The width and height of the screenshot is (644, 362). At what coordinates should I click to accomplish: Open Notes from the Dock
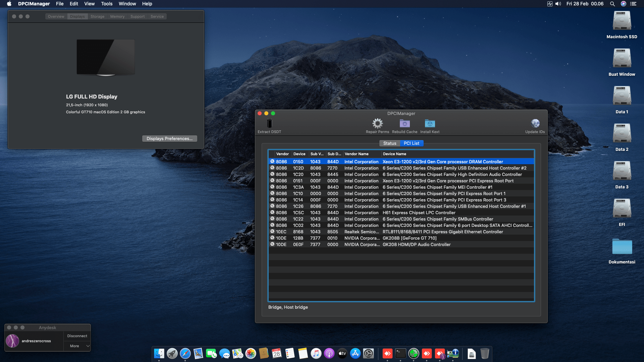coord(303,353)
